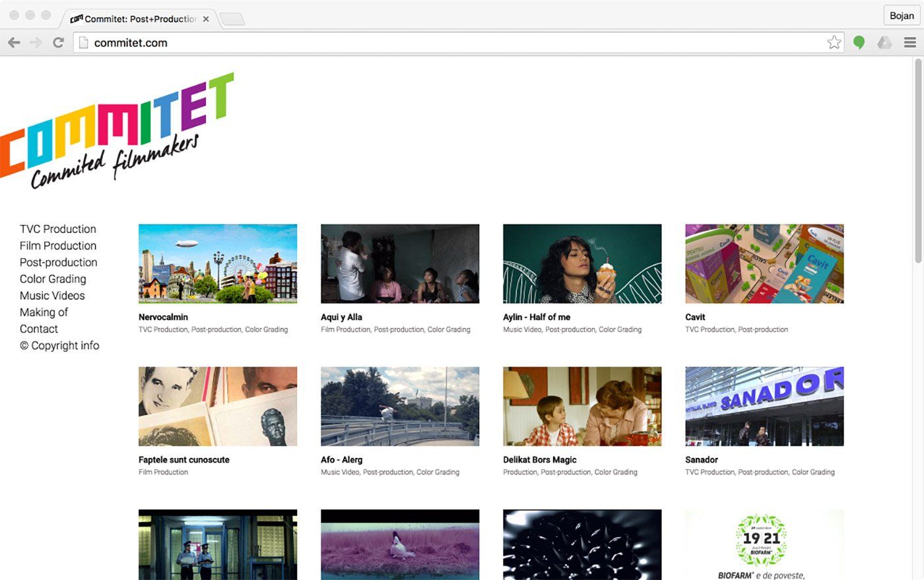Open the Copyright info link
This screenshot has height=580, width=924.
click(x=59, y=345)
